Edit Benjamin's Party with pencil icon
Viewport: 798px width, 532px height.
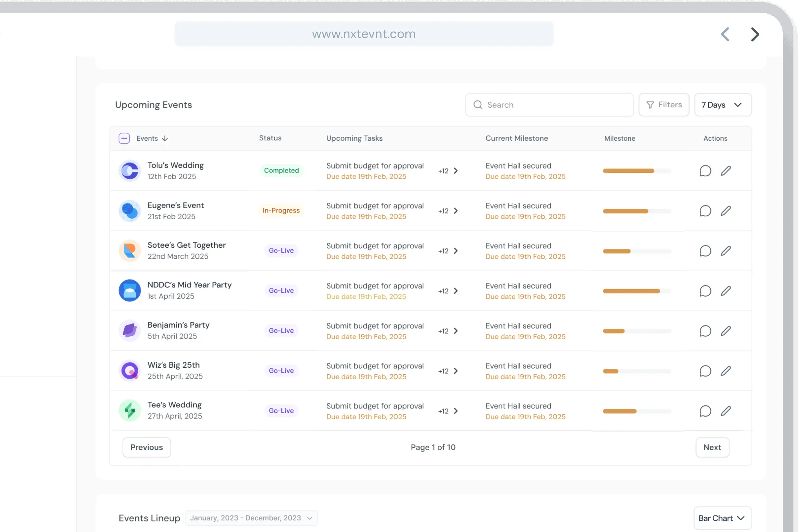click(726, 331)
